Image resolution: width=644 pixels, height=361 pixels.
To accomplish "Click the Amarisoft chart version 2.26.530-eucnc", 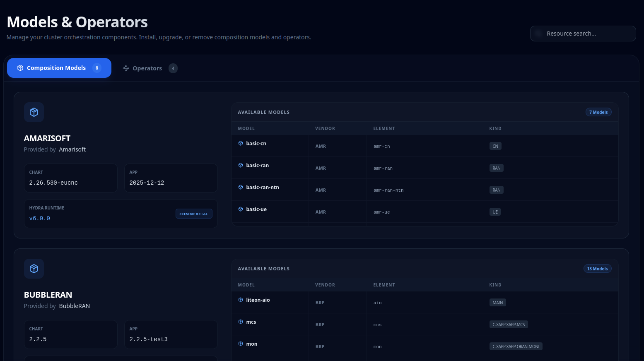I will [53, 183].
